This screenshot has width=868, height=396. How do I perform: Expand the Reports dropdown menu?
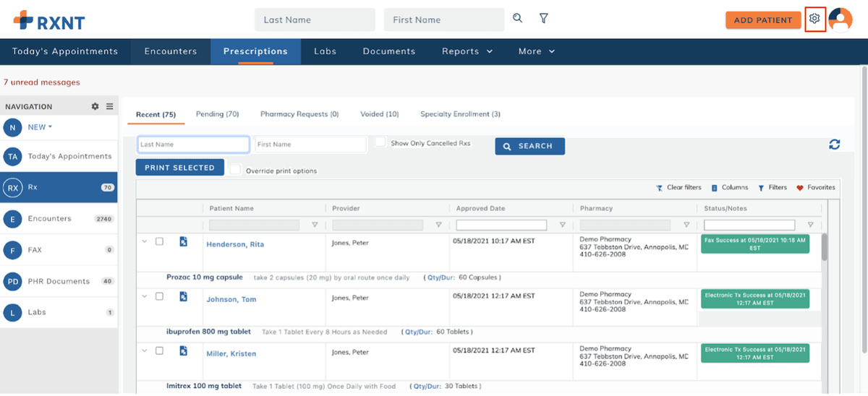pyautogui.click(x=467, y=51)
